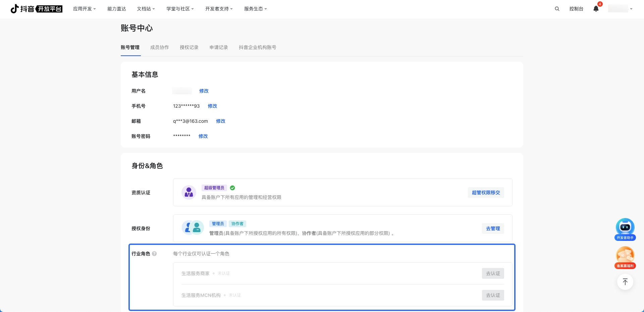Expand the 开发者支持 dropdown
Viewport: 644px width, 312px height.
tap(219, 9)
